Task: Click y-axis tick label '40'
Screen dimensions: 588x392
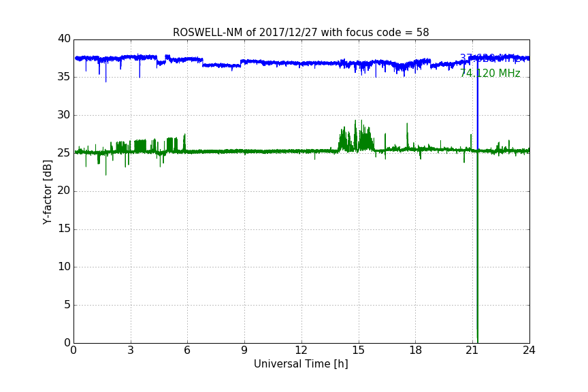Action: (64, 39)
